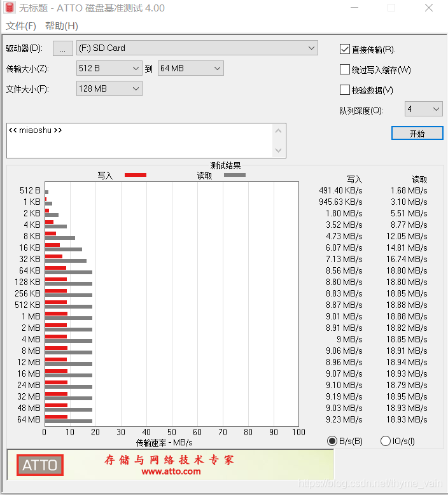The image size is (448, 495).
Task: Click the description box scroll down arrow
Action: point(279,150)
